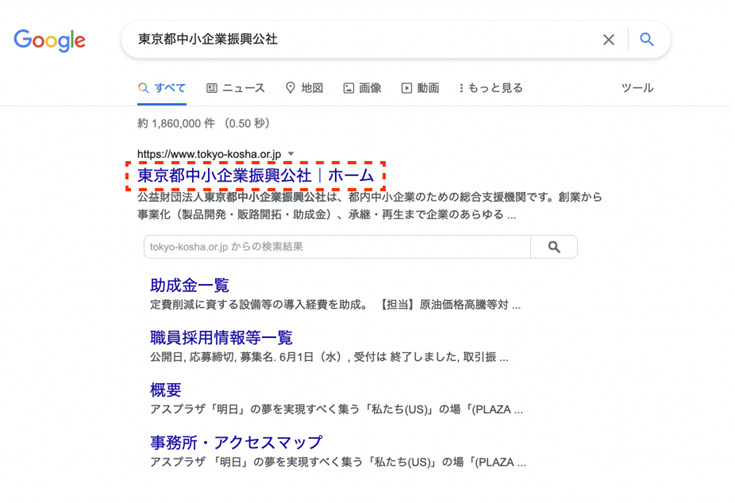The image size is (735, 503).
Task: Click the snippet starting 公益財団法人東京都中小企業振興公社は
Action: point(369,206)
